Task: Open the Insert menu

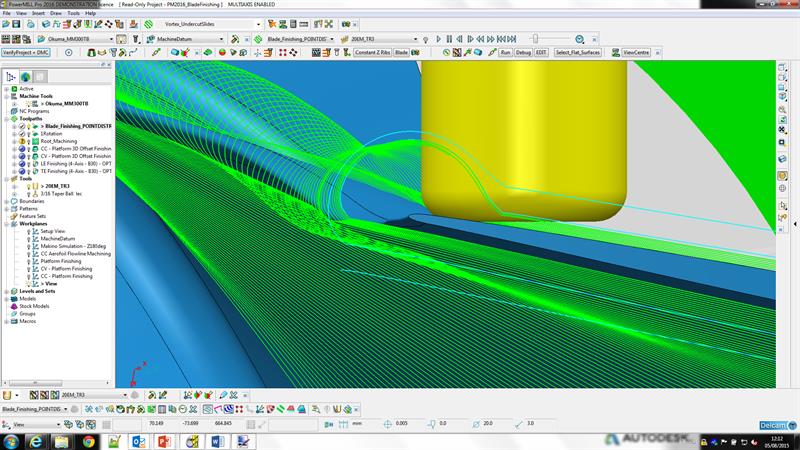Action: (x=38, y=13)
